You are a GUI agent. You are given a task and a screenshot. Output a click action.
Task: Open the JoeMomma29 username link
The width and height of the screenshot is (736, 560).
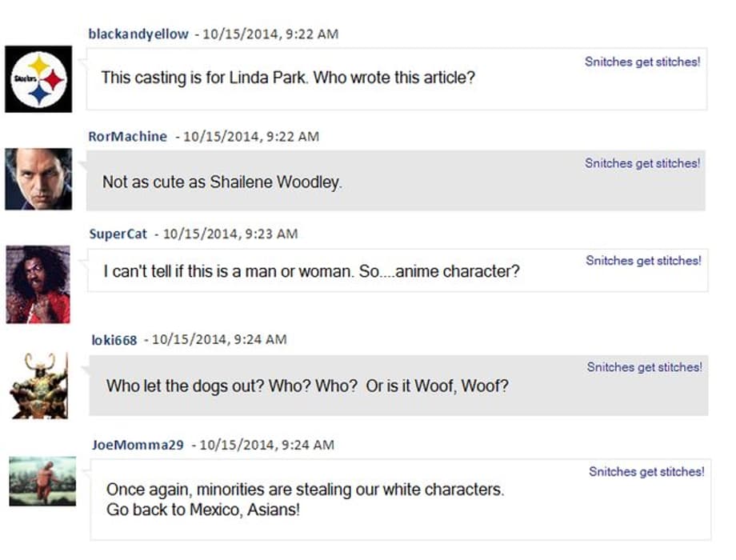pos(138,445)
